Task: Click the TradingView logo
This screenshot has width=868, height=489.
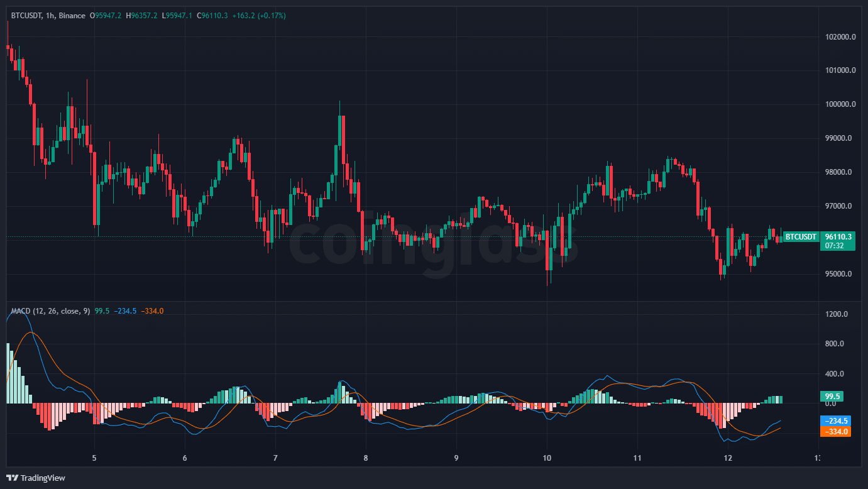Action: tap(36, 478)
